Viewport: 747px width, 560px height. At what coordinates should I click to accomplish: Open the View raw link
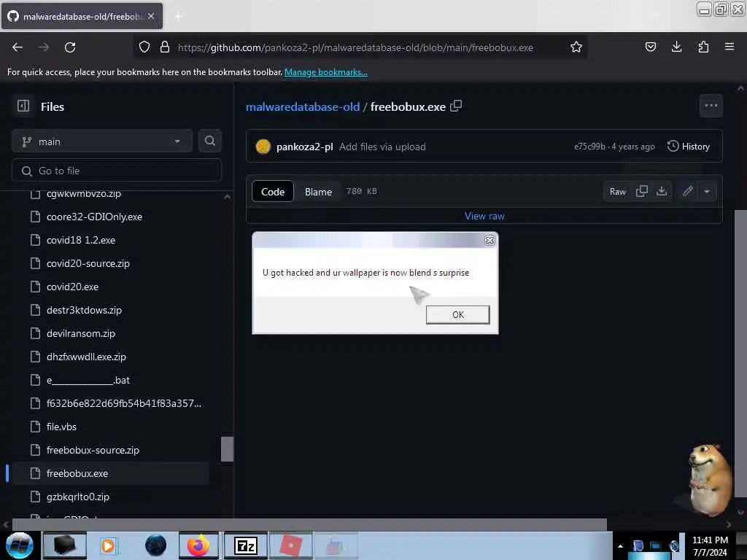(x=484, y=216)
